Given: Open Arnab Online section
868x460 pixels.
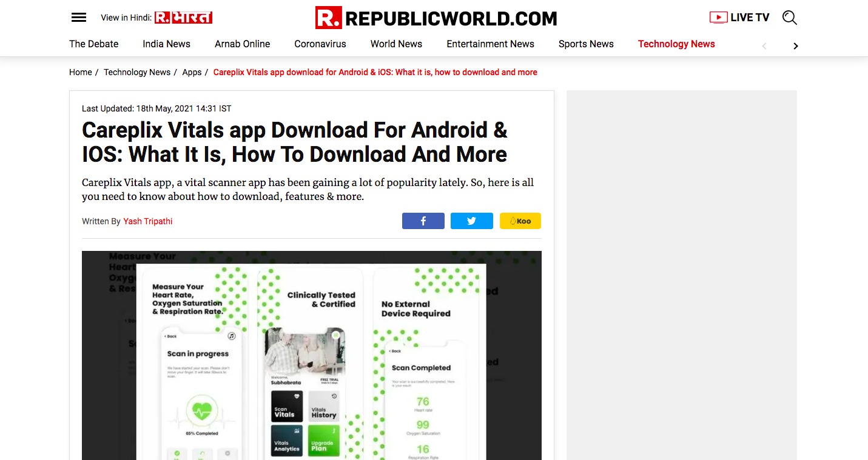Looking at the screenshot, I should (243, 44).
